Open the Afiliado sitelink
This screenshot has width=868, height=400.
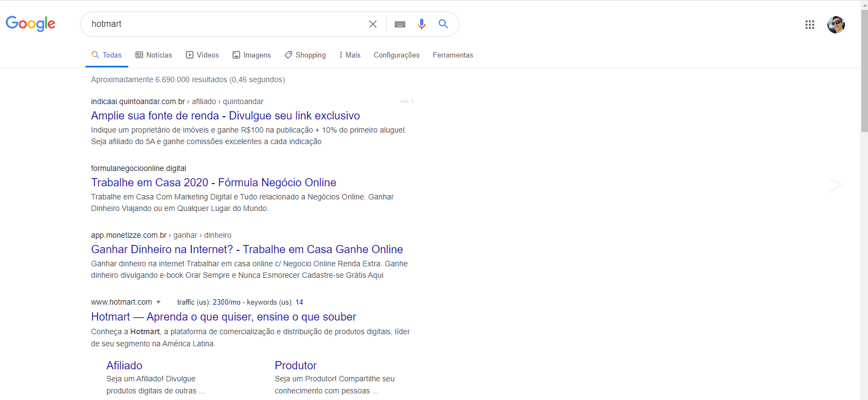click(x=124, y=365)
